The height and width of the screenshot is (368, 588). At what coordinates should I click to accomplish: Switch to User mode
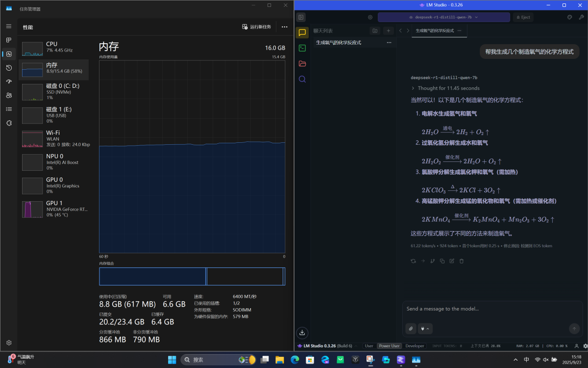pyautogui.click(x=369, y=346)
